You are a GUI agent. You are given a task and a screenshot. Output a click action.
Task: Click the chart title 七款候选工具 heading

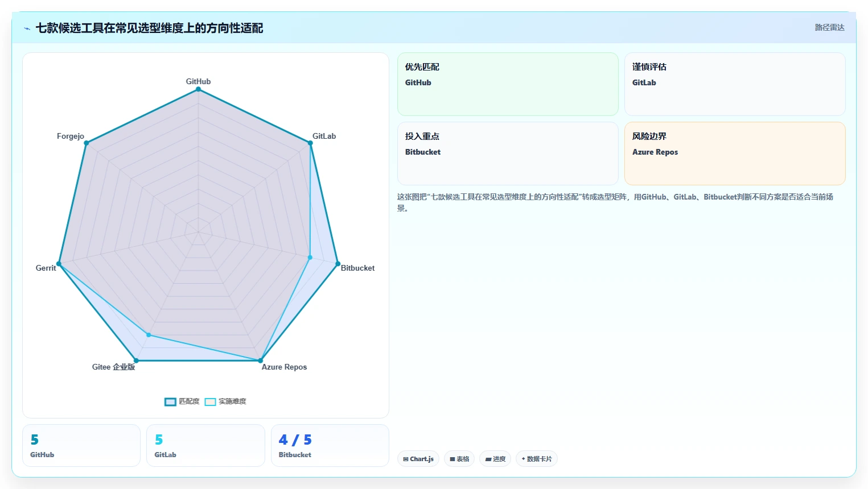[x=149, y=28]
